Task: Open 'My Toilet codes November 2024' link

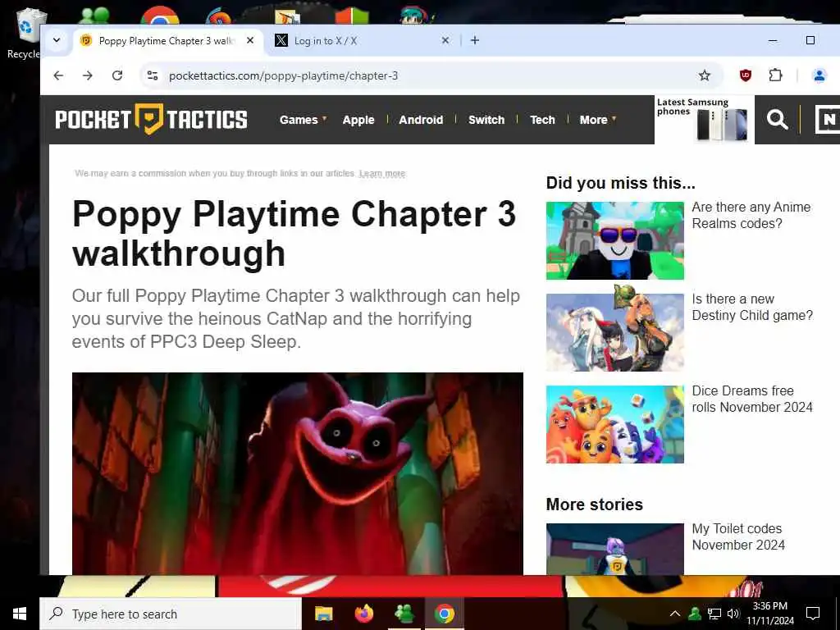Action: (x=738, y=536)
